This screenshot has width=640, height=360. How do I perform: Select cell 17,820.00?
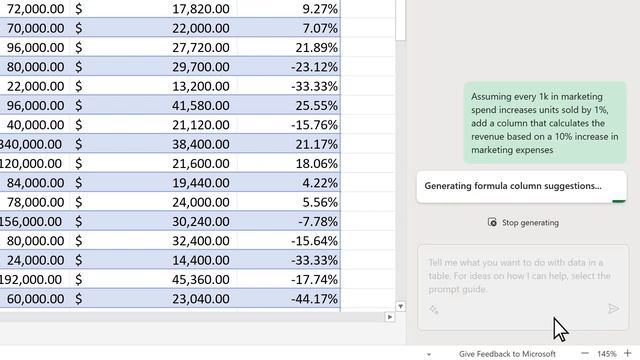tap(153, 9)
